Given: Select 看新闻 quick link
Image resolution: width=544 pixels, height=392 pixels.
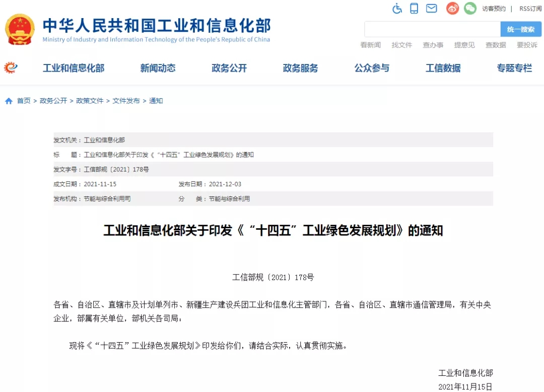Looking at the screenshot, I should [371, 45].
